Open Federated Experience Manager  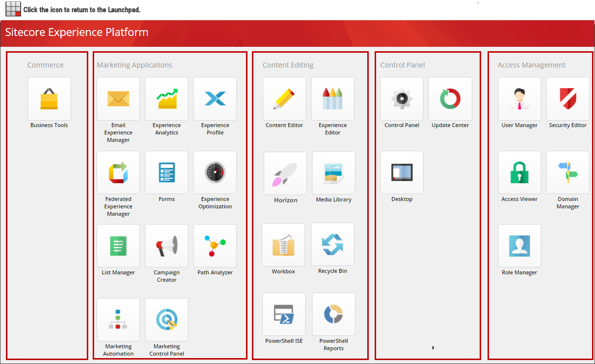118,172
